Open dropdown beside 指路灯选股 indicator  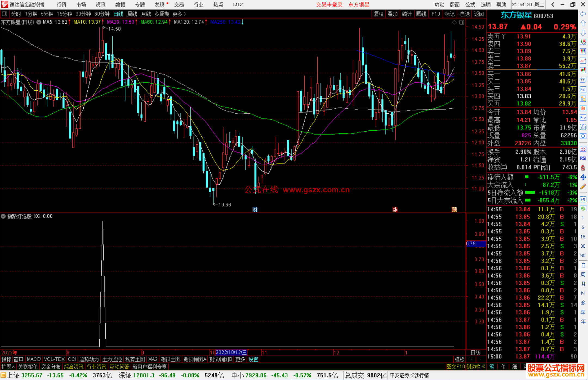pos(4,216)
